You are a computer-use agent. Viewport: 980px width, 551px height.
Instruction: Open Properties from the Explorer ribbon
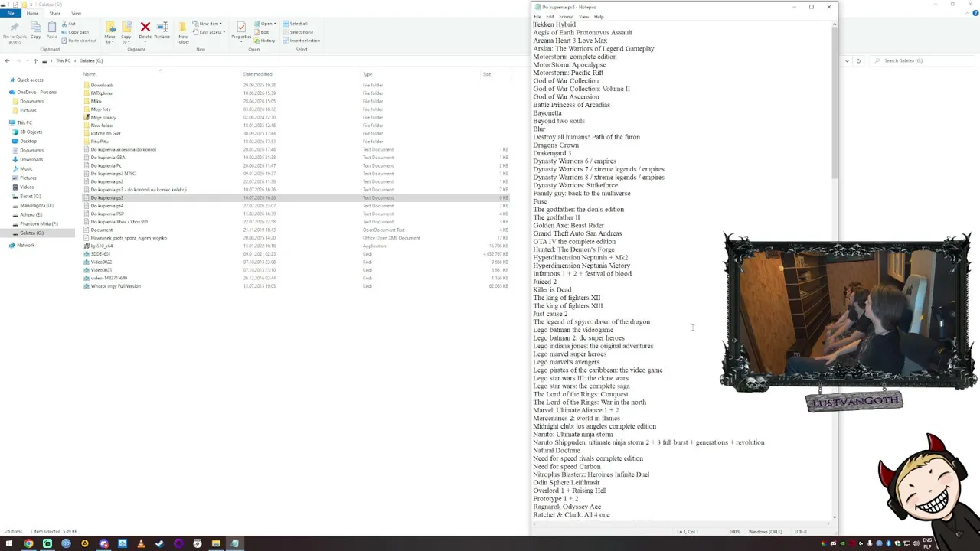click(241, 31)
